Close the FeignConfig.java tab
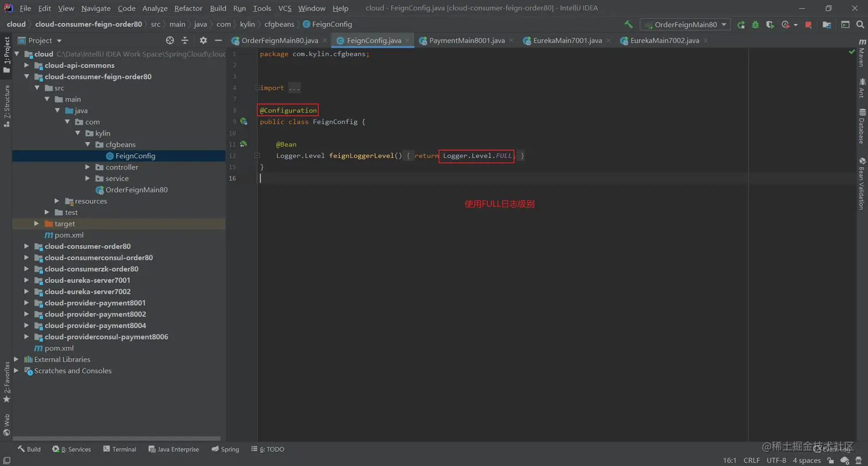 click(408, 40)
